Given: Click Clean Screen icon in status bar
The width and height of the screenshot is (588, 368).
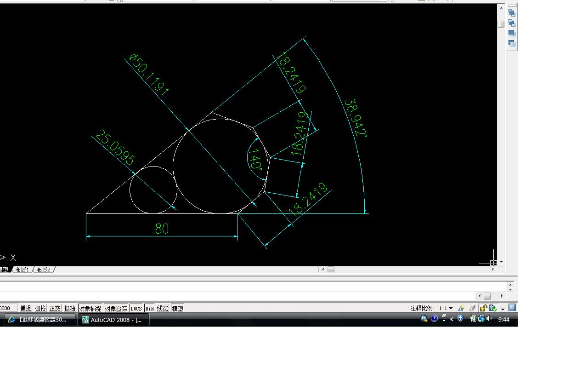Looking at the screenshot, I should [x=512, y=307].
